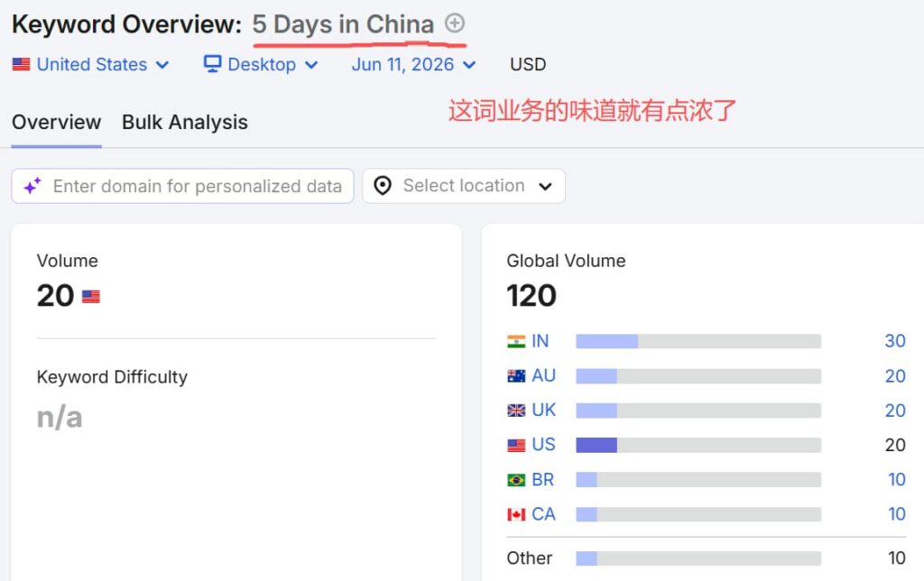This screenshot has width=924, height=581.
Task: Click the UK volume progress bar
Action: coord(698,410)
